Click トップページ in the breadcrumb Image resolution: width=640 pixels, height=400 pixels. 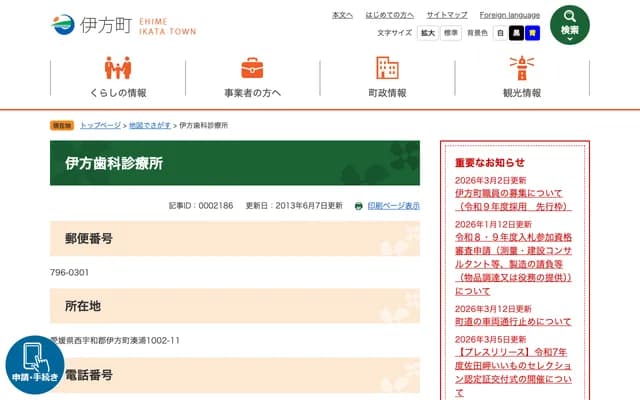click(x=100, y=125)
